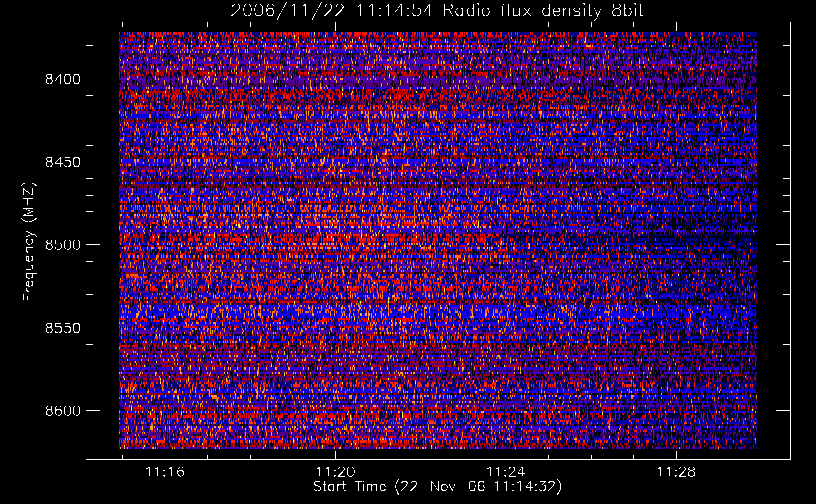Click the 11:28 time axis label
The height and width of the screenshot is (504, 816).
[x=676, y=472]
